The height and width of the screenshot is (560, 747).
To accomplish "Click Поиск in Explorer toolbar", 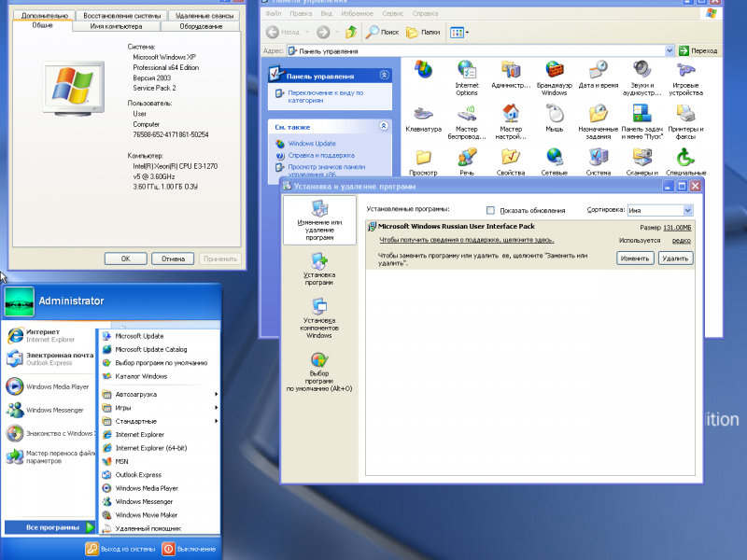I will pyautogui.click(x=382, y=32).
